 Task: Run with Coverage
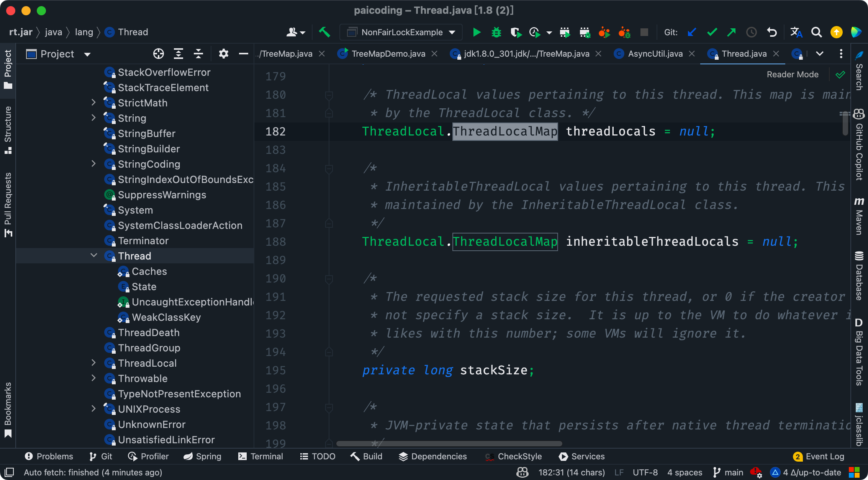click(x=517, y=32)
